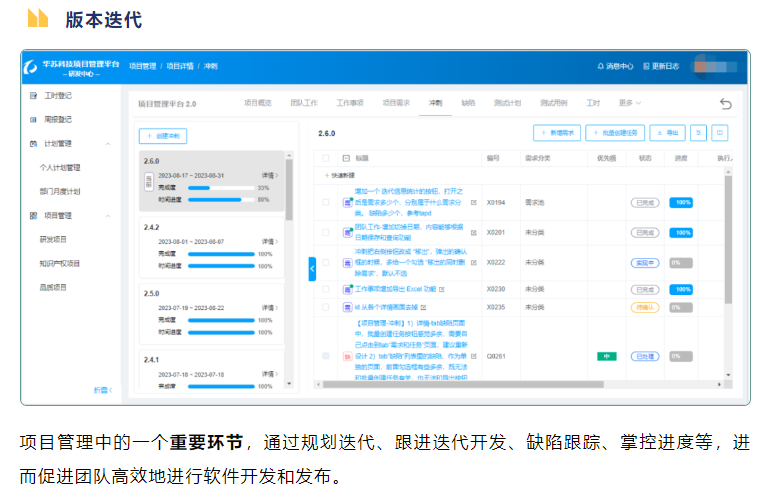This screenshot has width=775, height=498.
Task: Click the back arrow icon in the tab bar
Action: pyautogui.click(x=726, y=103)
